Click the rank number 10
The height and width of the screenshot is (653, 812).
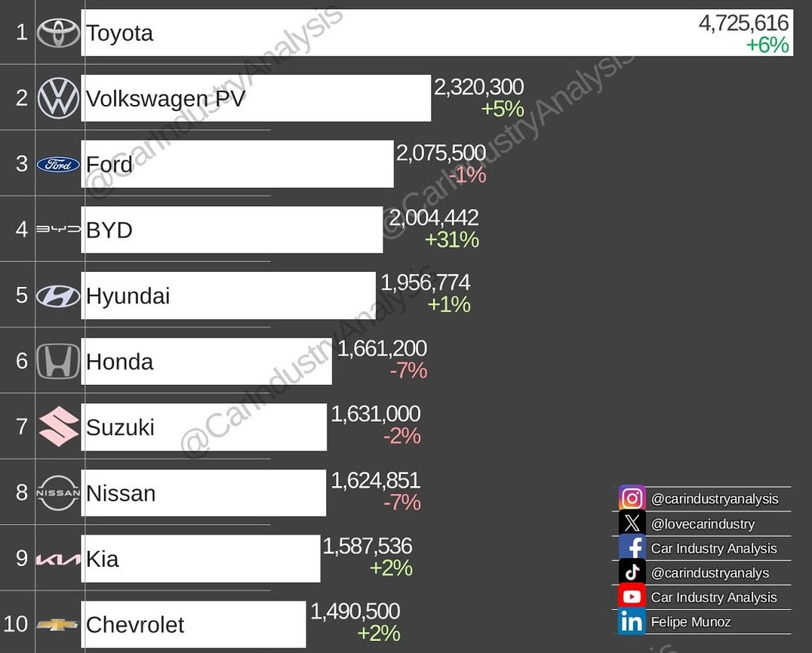click(x=16, y=624)
